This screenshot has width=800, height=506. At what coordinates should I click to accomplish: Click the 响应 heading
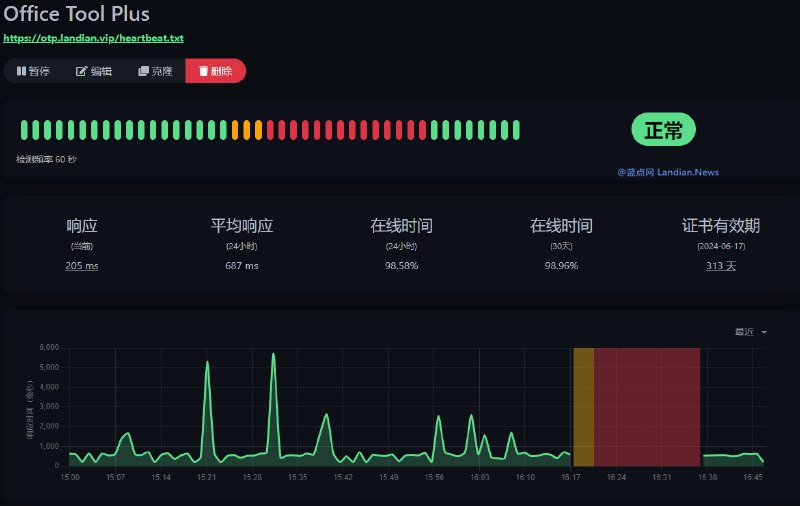click(82, 225)
